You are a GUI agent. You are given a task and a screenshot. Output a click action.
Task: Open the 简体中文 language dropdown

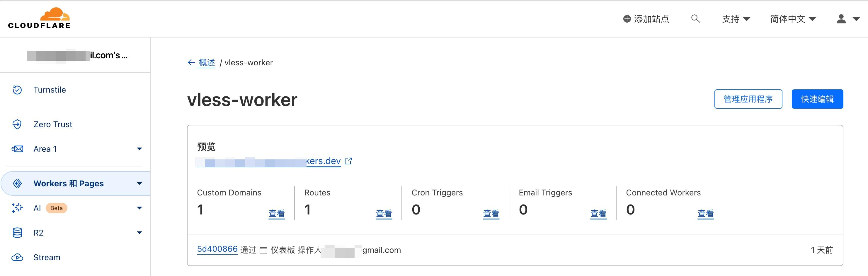(x=793, y=19)
